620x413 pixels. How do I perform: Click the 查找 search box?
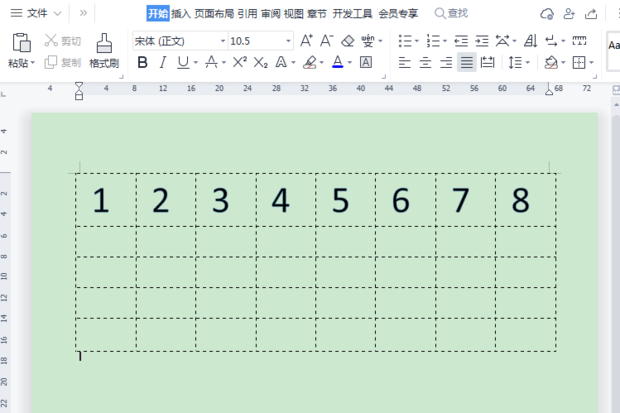click(x=451, y=13)
